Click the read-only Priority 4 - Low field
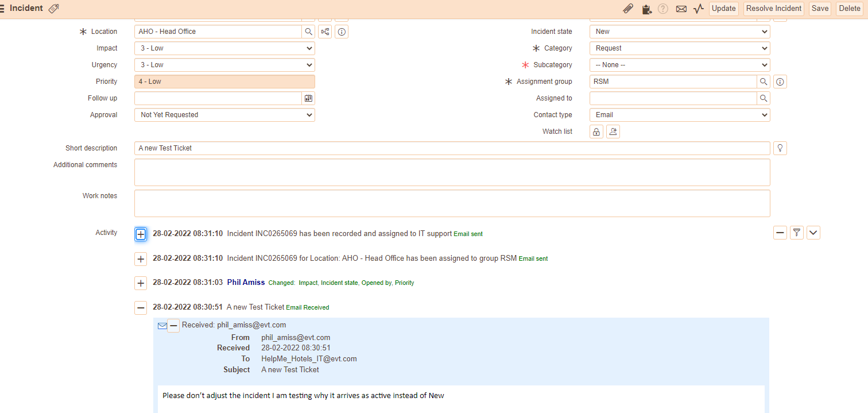Image resolution: width=868 pixels, height=413 pixels. 224,82
